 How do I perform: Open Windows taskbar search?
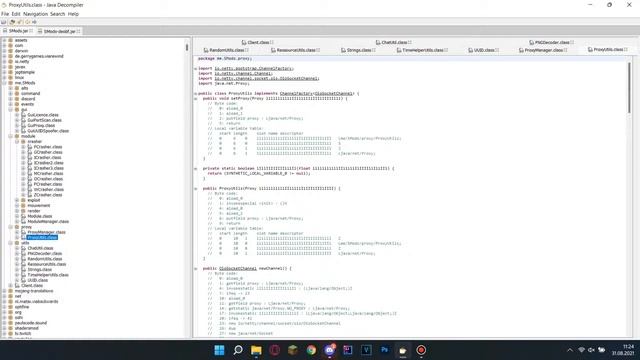click(238, 350)
